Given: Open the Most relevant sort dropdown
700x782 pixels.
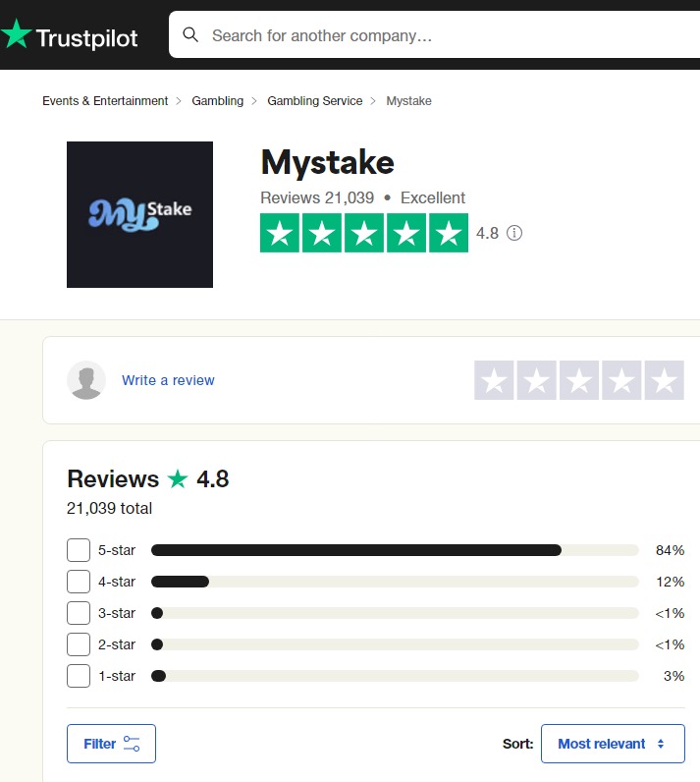Looking at the screenshot, I should [x=612, y=744].
